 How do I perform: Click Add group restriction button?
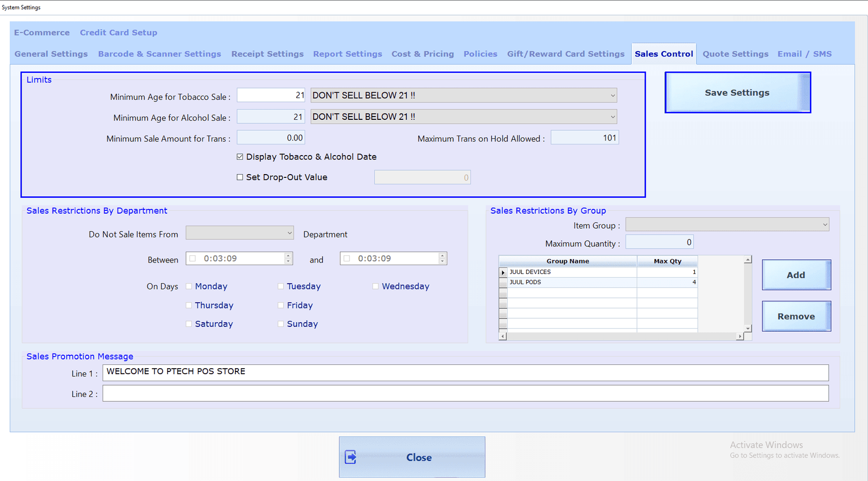pos(796,275)
